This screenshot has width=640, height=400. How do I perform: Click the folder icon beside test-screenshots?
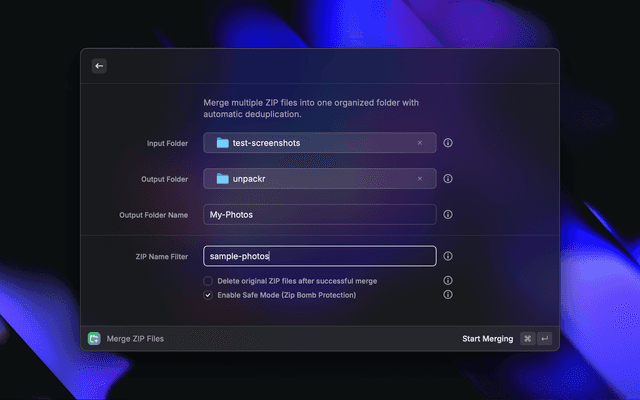point(222,143)
